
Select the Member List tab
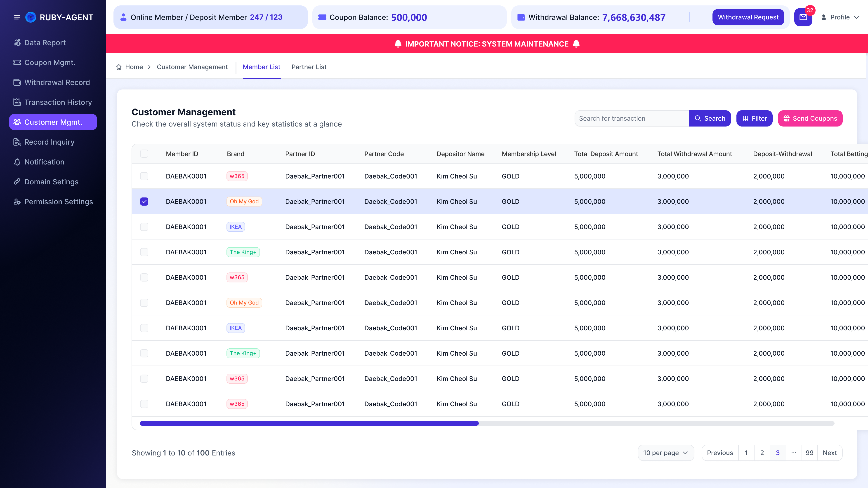click(262, 67)
